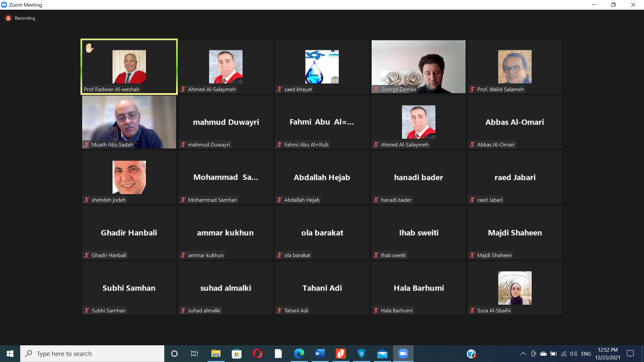Select Sura Al-Sbaihi profile picture
Viewport: 644px width, 362px height.
(515, 288)
